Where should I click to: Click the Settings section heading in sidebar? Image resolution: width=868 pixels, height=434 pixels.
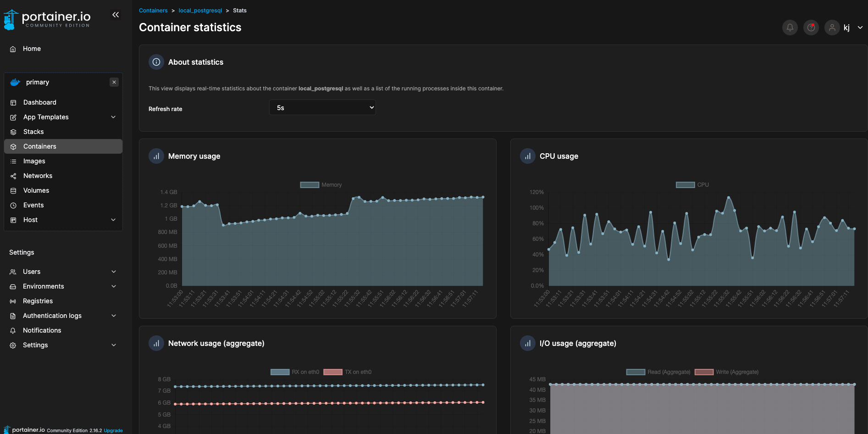[22, 252]
